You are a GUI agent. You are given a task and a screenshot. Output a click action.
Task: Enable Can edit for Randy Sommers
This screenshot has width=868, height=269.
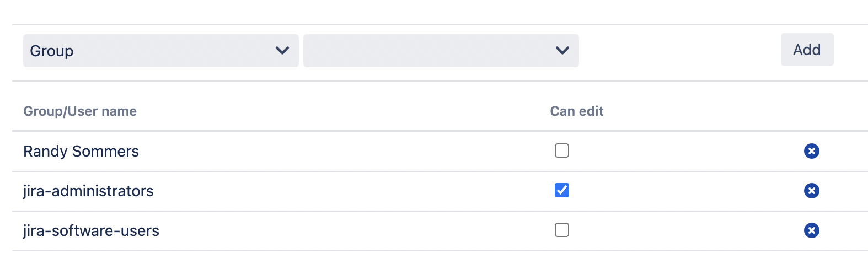562,150
